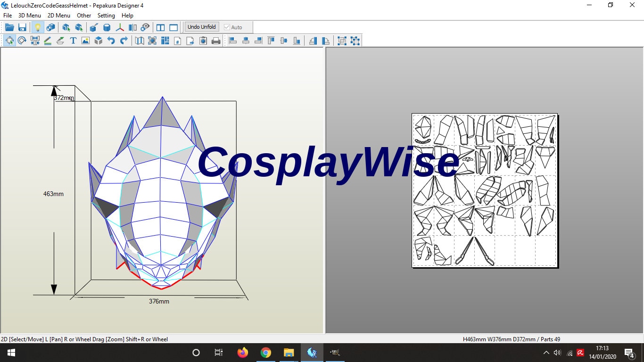Click the eye visibility icon in toolbar
The image size is (644, 362).
point(145,27)
